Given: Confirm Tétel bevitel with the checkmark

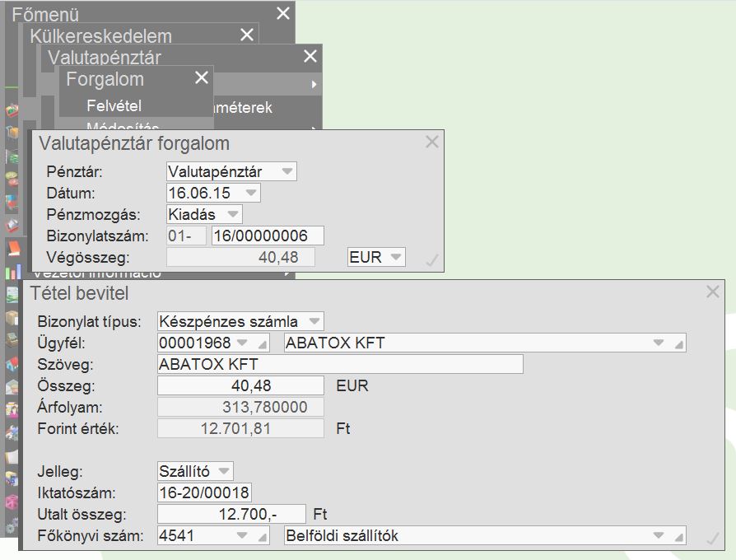Looking at the screenshot, I should 712,538.
